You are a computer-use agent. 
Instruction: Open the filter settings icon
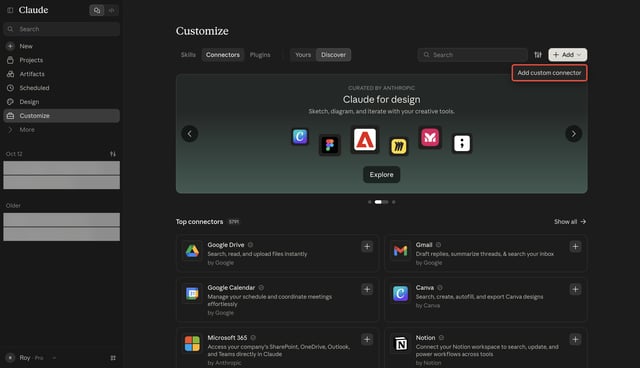538,55
